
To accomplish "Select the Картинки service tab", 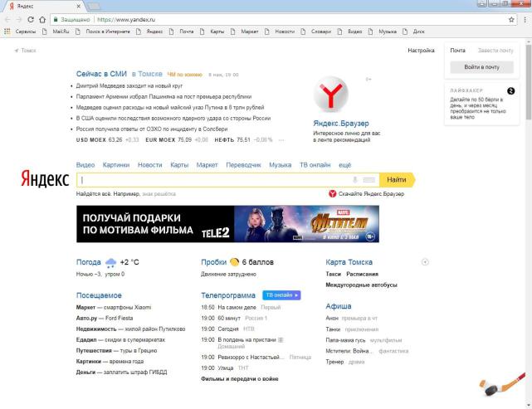I will point(116,165).
